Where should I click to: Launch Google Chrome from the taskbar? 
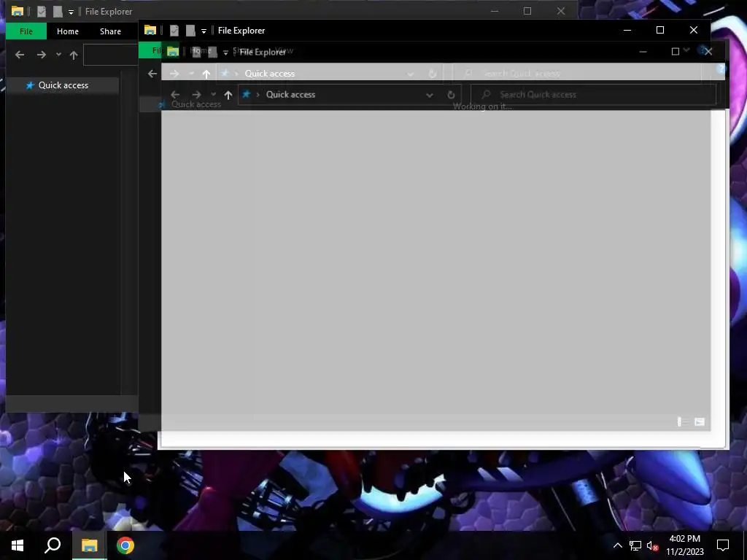pos(125,545)
